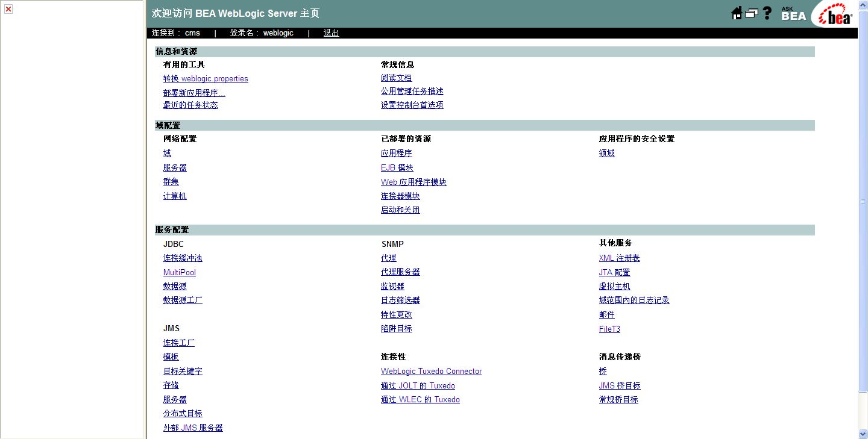
Task: Click the broken image icon in left frame
Action: (8, 9)
